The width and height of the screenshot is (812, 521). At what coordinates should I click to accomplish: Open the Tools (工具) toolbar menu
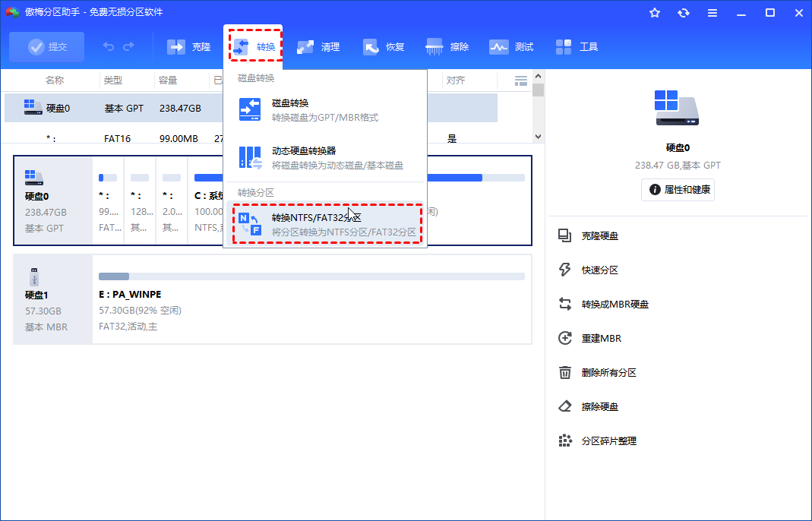[577, 47]
